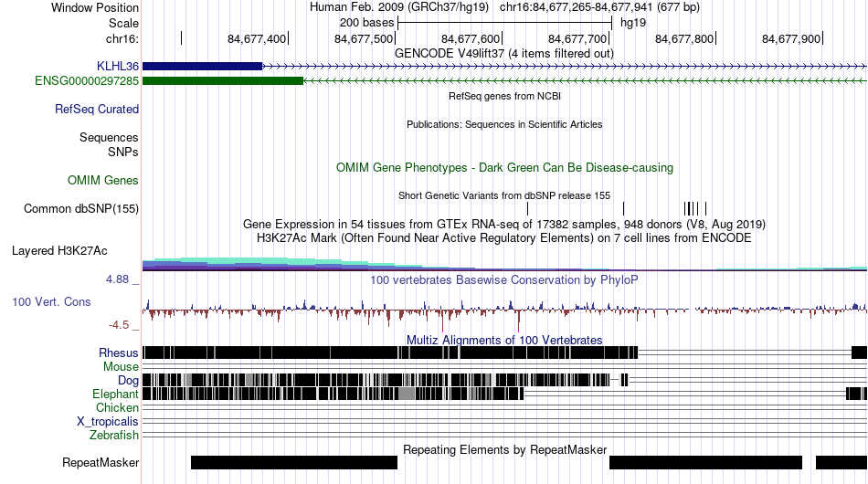
Task: Click the middle RepeatMasker black block
Action: (x=705, y=462)
